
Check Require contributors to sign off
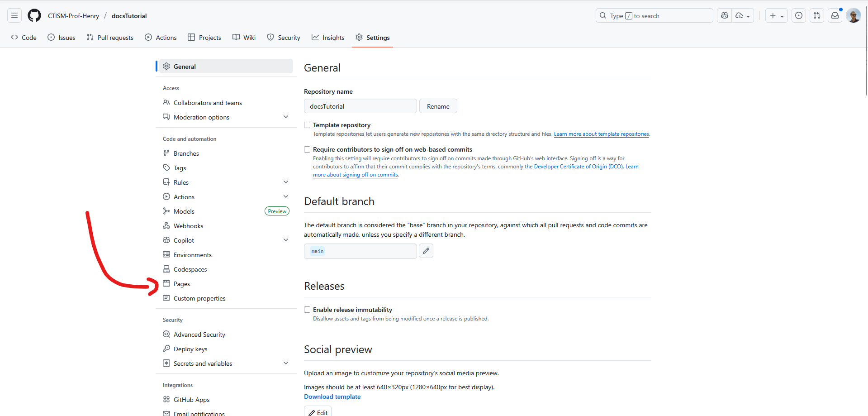point(307,149)
